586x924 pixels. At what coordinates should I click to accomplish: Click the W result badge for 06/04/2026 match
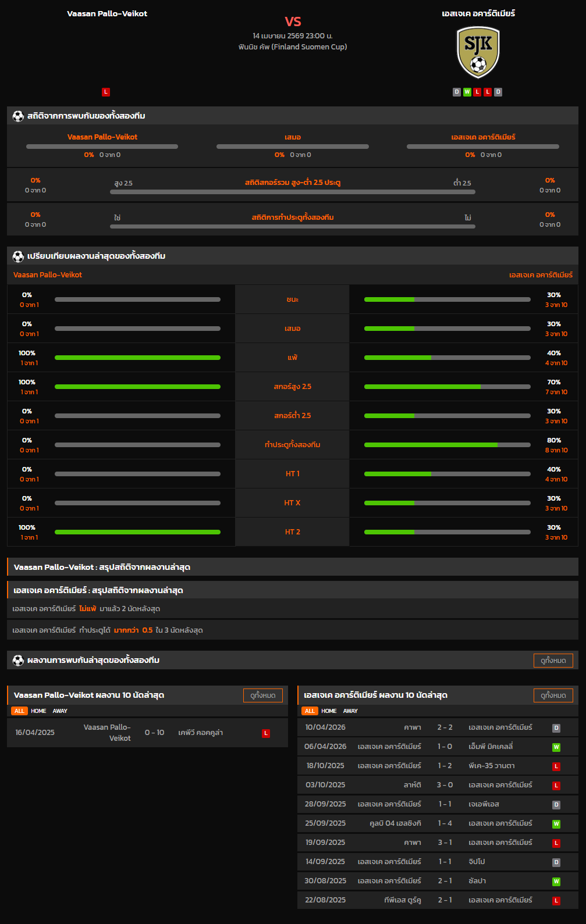click(x=556, y=747)
